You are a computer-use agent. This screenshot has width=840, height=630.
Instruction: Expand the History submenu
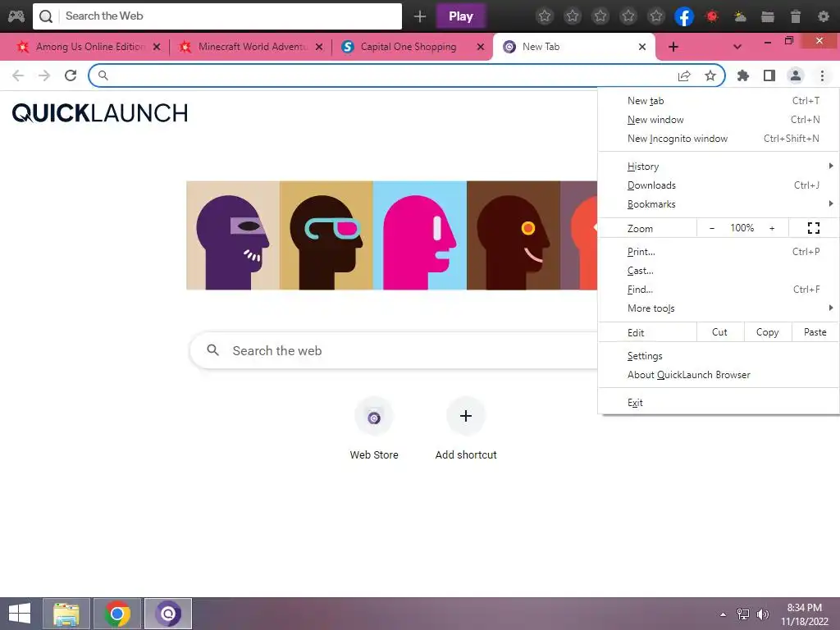point(719,167)
